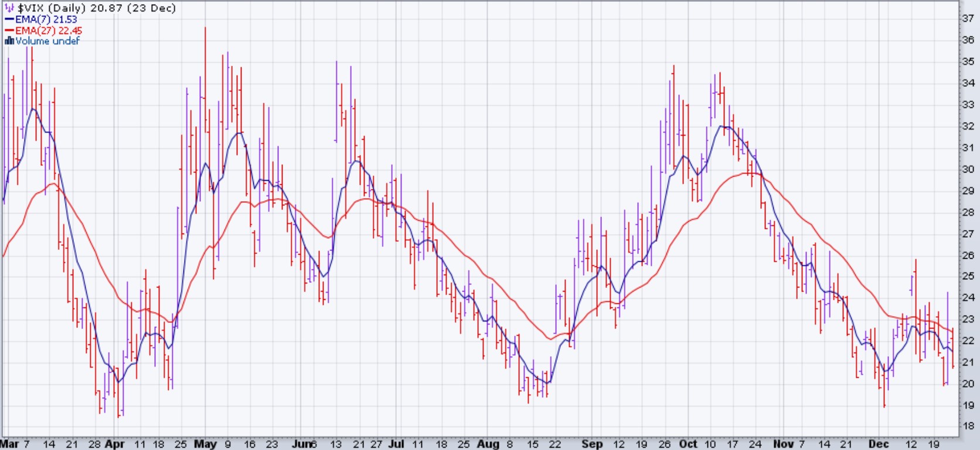
Task: Click the May label on the date axis
Action: click(x=205, y=444)
